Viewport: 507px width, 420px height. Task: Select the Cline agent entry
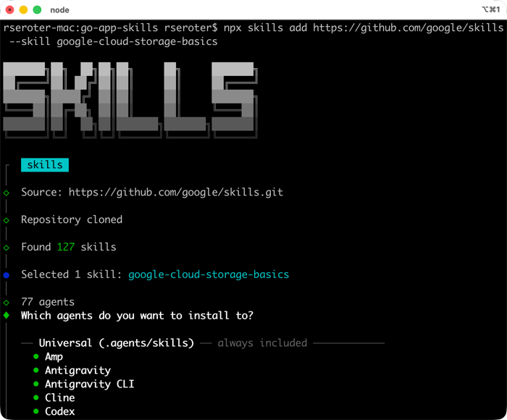[x=60, y=398]
